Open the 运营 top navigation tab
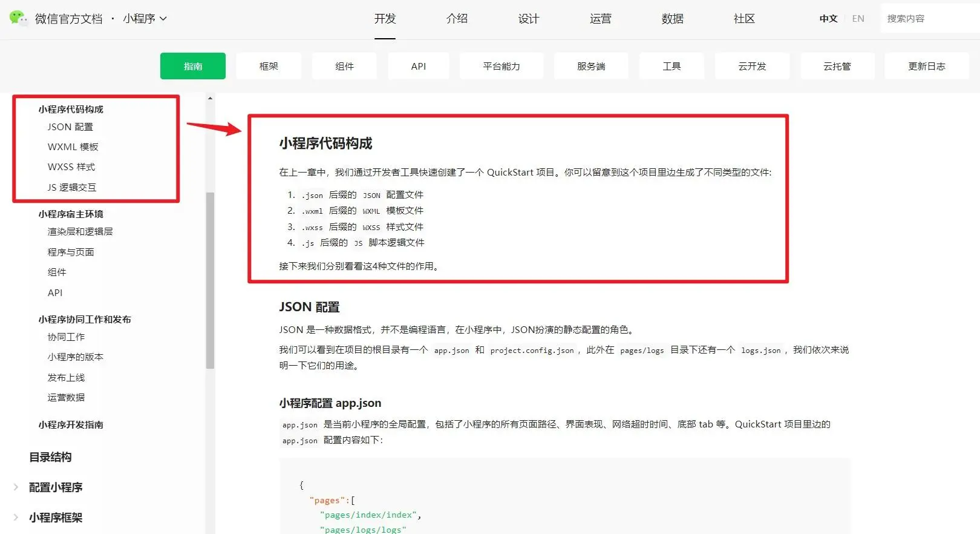The height and width of the screenshot is (534, 980). [601, 19]
